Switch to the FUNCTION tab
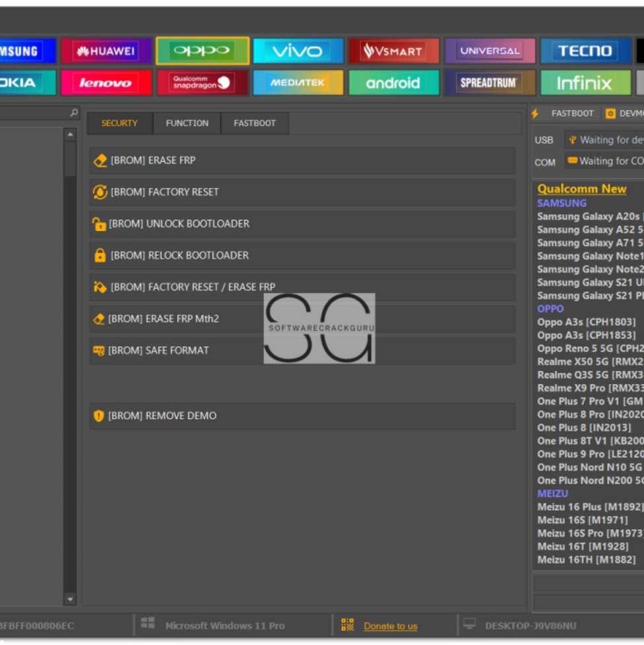 coord(187,123)
